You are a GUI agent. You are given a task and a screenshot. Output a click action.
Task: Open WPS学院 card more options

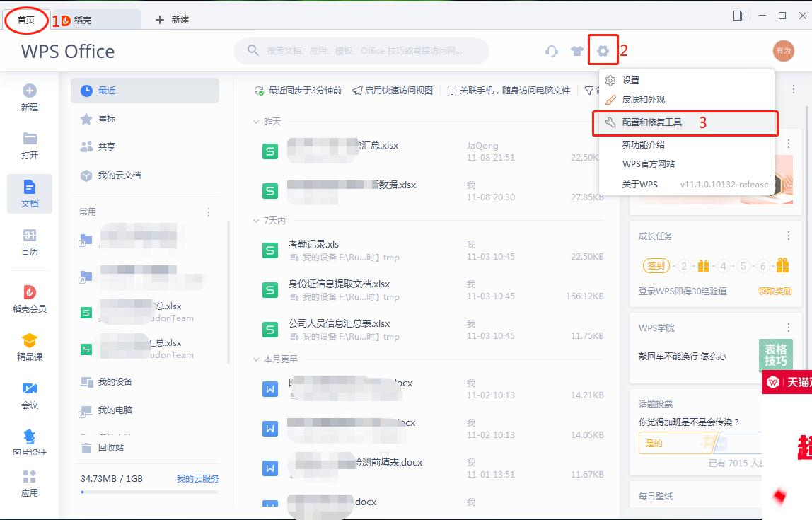[788, 328]
